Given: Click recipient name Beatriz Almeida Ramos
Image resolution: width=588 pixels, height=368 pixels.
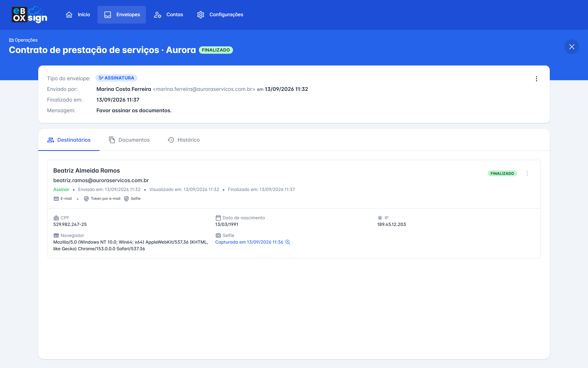Looking at the screenshot, I should (87, 171).
